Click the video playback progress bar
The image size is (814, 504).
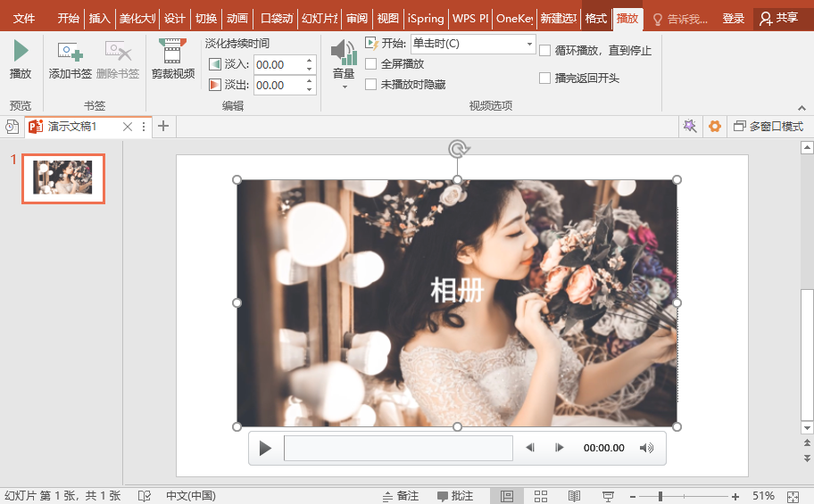point(398,448)
